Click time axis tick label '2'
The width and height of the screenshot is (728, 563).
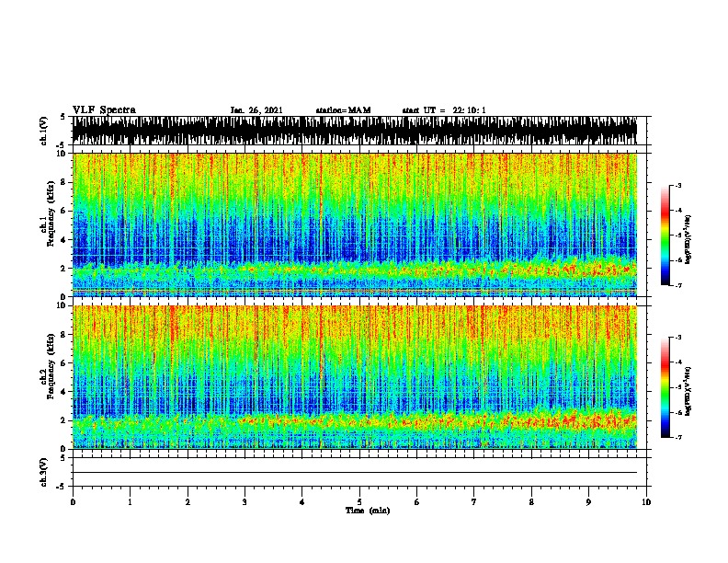pyautogui.click(x=188, y=502)
